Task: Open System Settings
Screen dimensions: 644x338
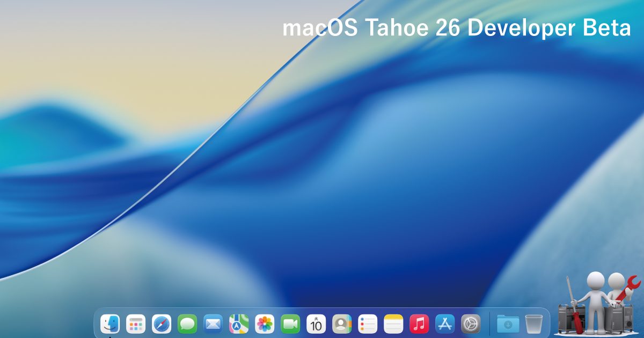Action: [470, 324]
